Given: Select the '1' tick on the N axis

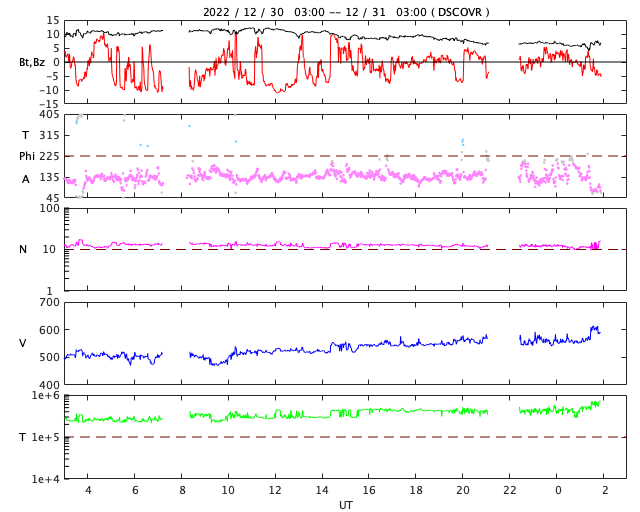Looking at the screenshot, I should click(50, 291).
